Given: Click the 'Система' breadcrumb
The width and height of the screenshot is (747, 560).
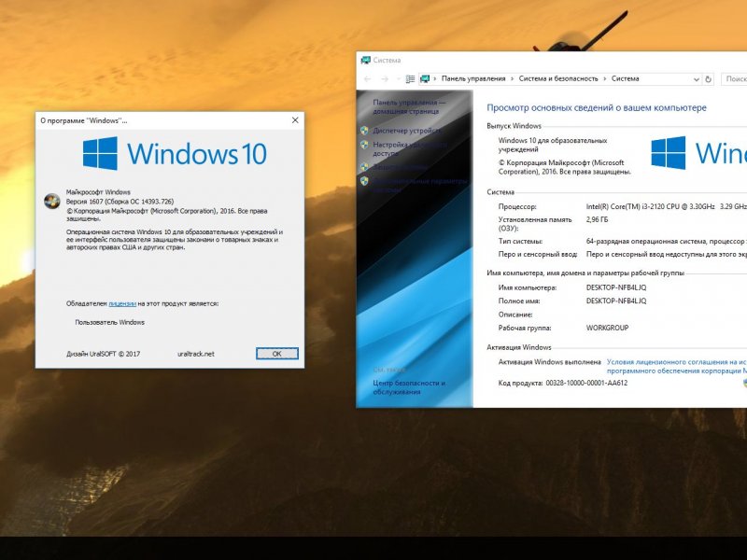Looking at the screenshot, I should click(x=625, y=78).
